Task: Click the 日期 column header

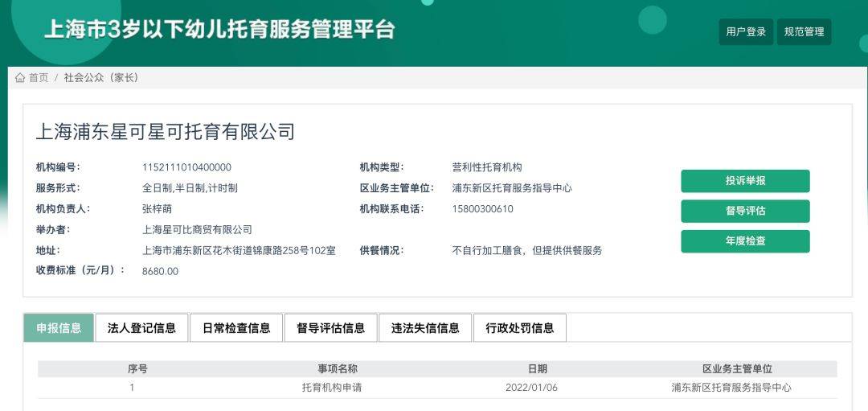Action: coord(537,369)
